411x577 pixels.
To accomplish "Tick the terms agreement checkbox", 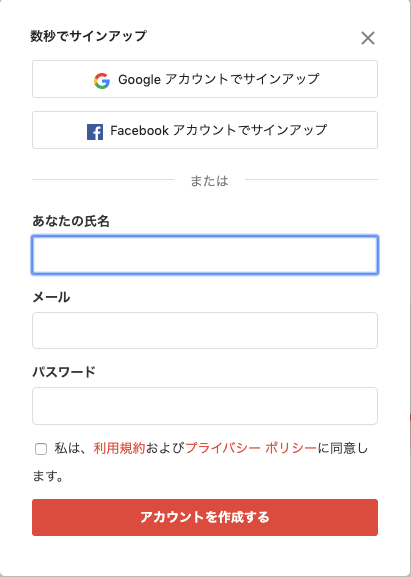I will (x=41, y=449).
